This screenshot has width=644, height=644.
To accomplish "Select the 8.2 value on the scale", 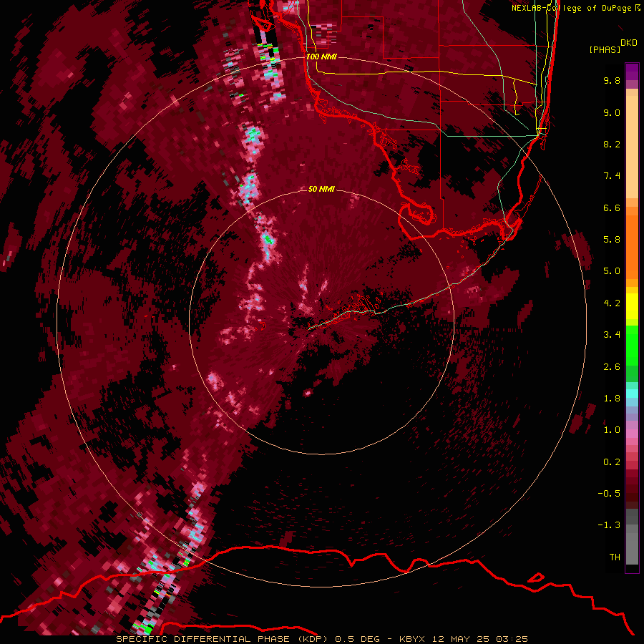I will 612,144.
